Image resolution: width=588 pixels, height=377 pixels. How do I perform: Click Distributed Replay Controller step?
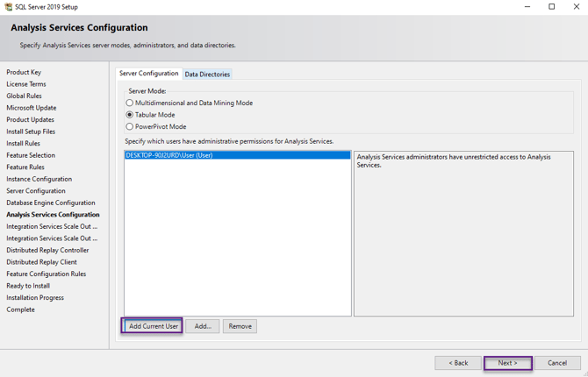pyautogui.click(x=47, y=250)
